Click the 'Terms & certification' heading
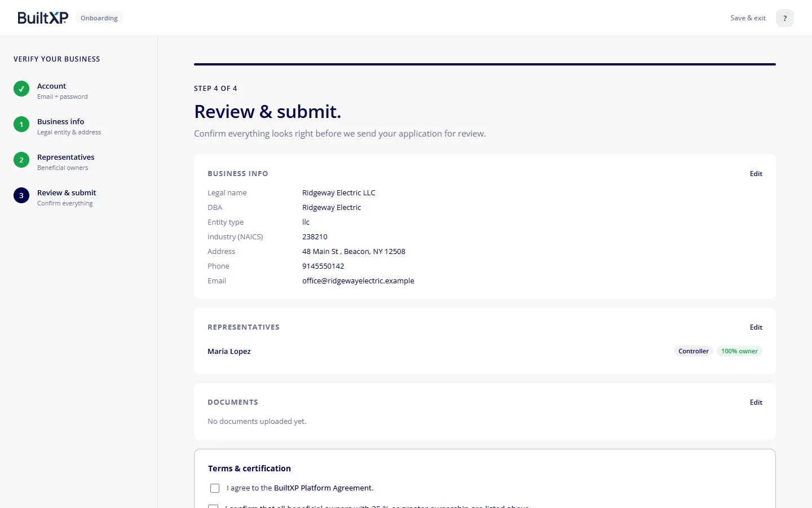812x508 pixels. click(x=249, y=468)
